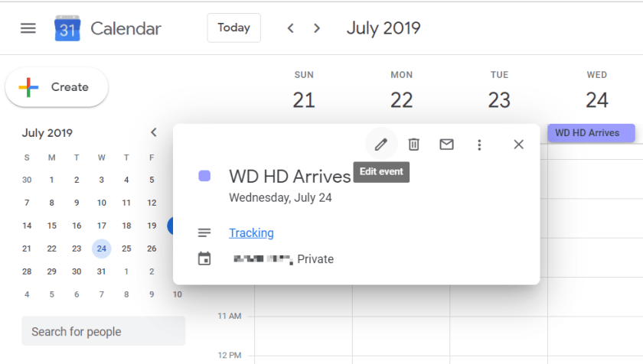Screen dimensions: 643x364
Task: Click the event's purple color square
Action: pos(204,176)
